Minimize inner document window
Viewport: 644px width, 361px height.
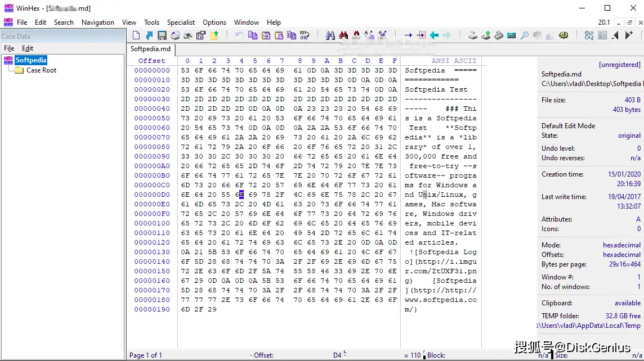pyautogui.click(x=618, y=22)
